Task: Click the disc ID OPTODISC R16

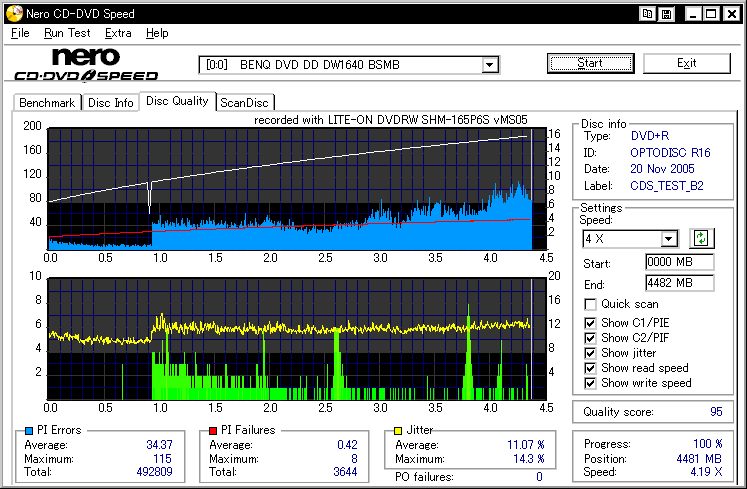Action: [670, 153]
